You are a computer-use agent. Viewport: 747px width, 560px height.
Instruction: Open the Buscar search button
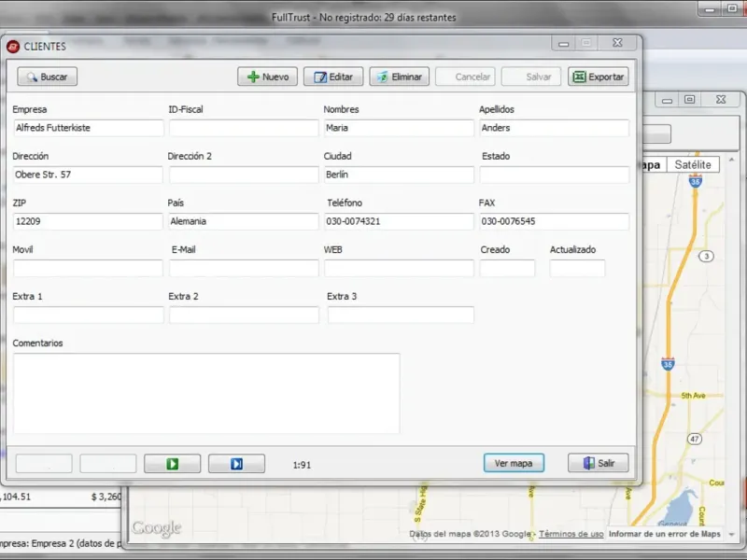coord(48,77)
